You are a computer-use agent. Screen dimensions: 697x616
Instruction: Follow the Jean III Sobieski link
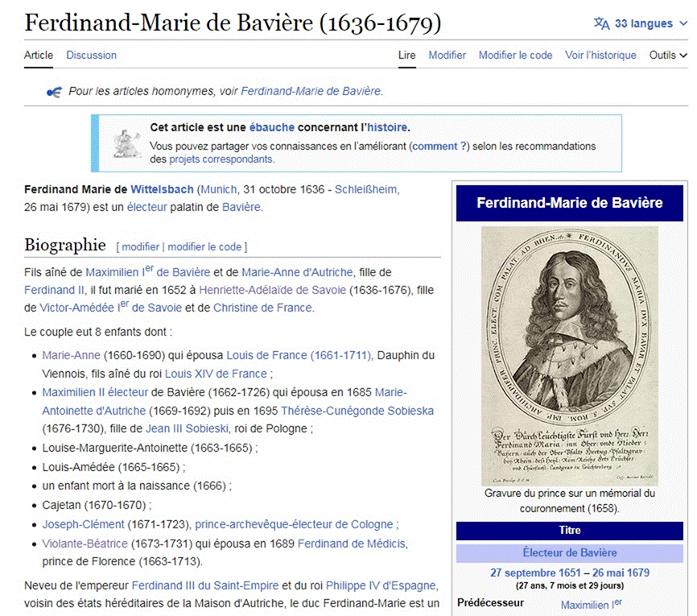(188, 428)
